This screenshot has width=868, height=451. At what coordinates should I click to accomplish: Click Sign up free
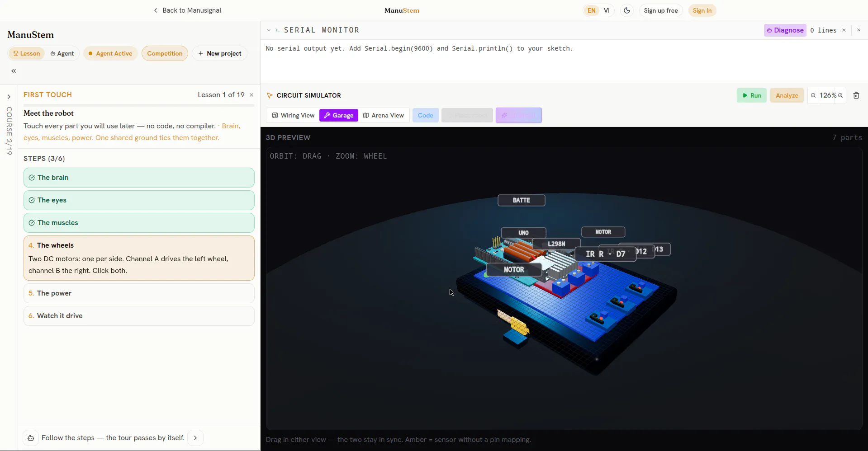(661, 10)
